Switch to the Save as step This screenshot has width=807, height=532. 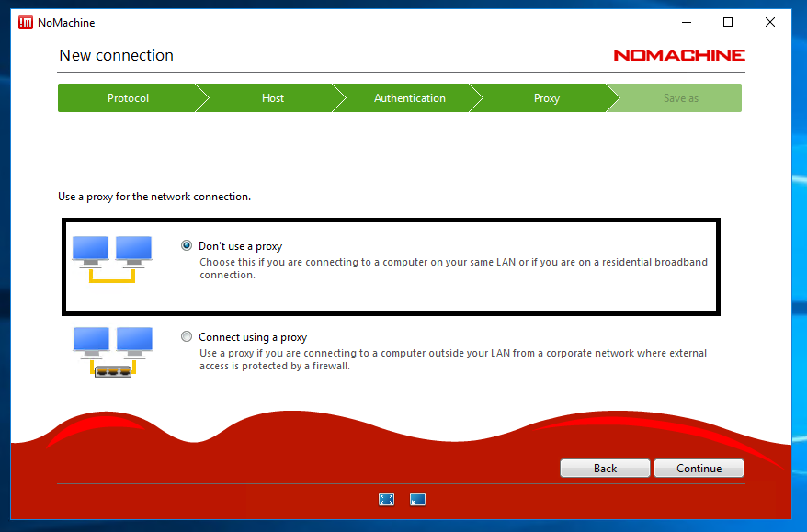[680, 97]
